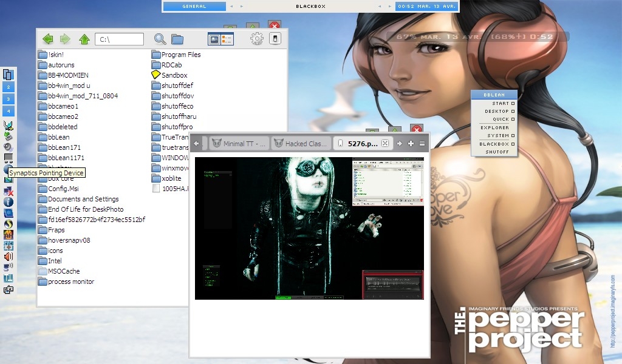Click the C:\ address field

pos(120,39)
